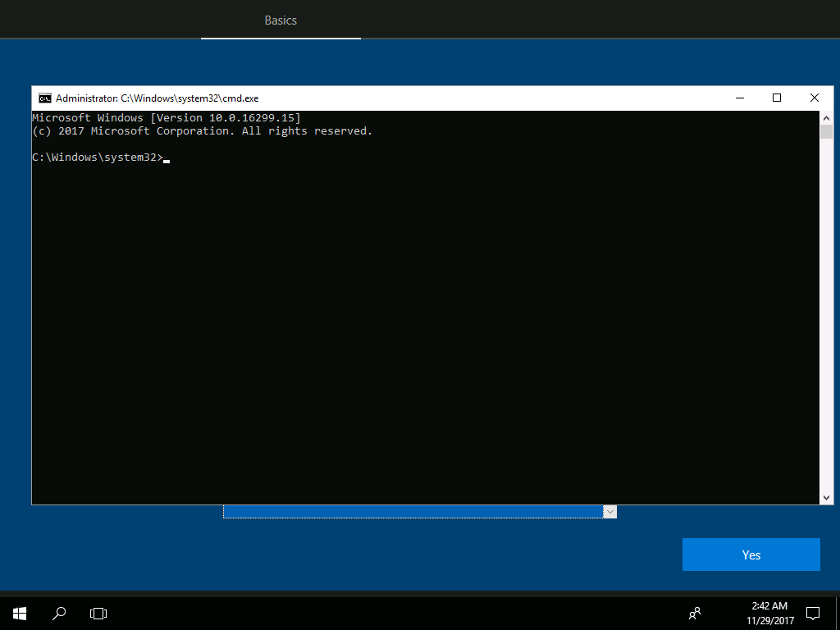Show the taskbar clock 2:42 AM
Viewport: 840px width, 630px height.
(769, 606)
